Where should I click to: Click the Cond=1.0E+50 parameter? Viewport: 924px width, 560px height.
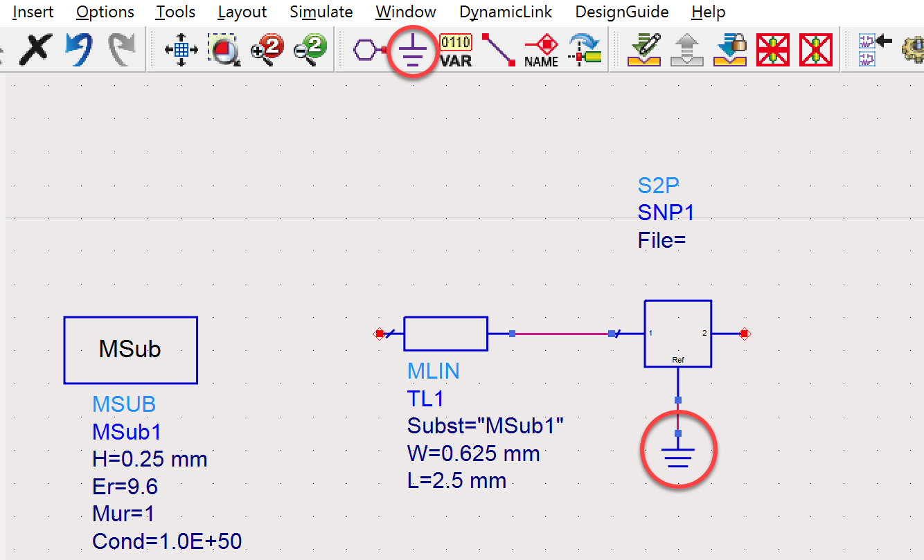(x=167, y=541)
